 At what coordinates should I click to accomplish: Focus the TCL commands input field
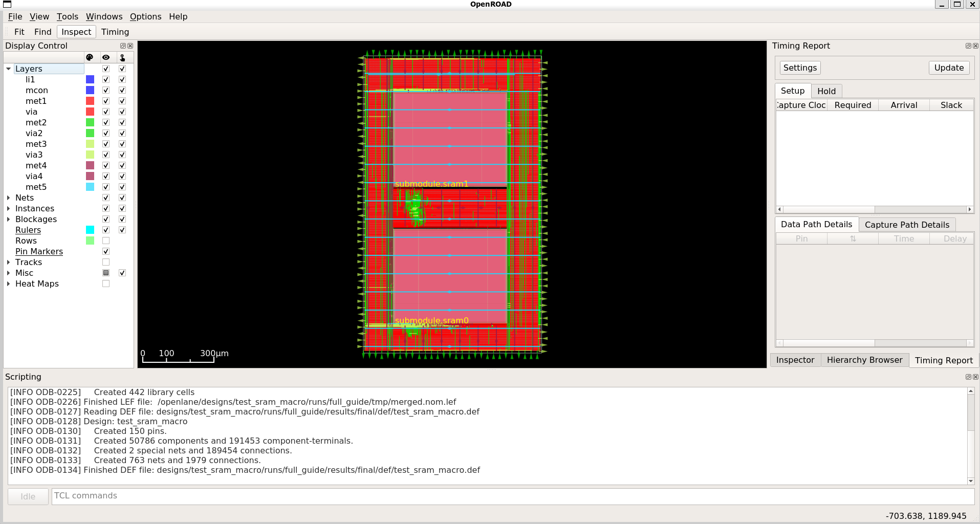click(513, 496)
